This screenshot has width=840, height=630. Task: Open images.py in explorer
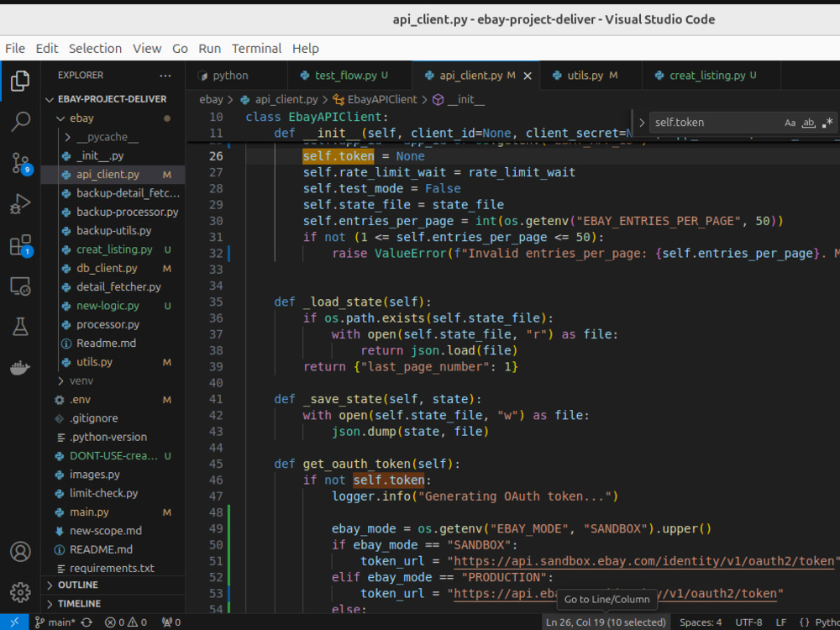pyautogui.click(x=94, y=475)
